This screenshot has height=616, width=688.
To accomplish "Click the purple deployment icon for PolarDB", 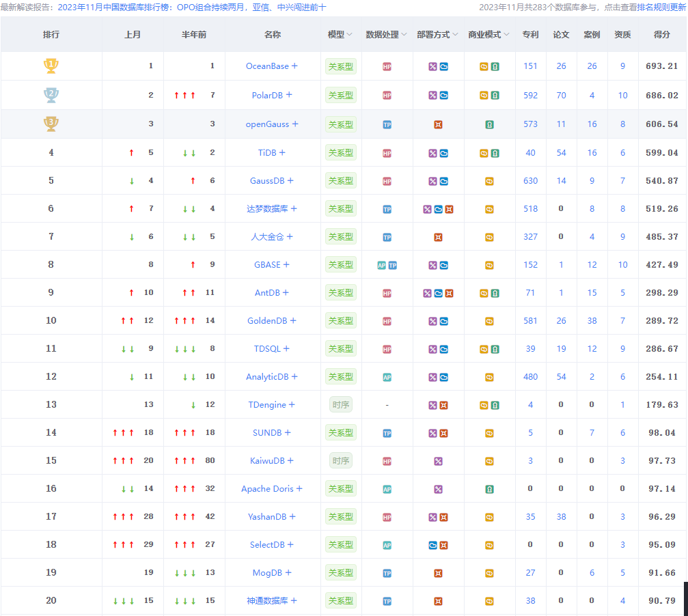I will [432, 95].
